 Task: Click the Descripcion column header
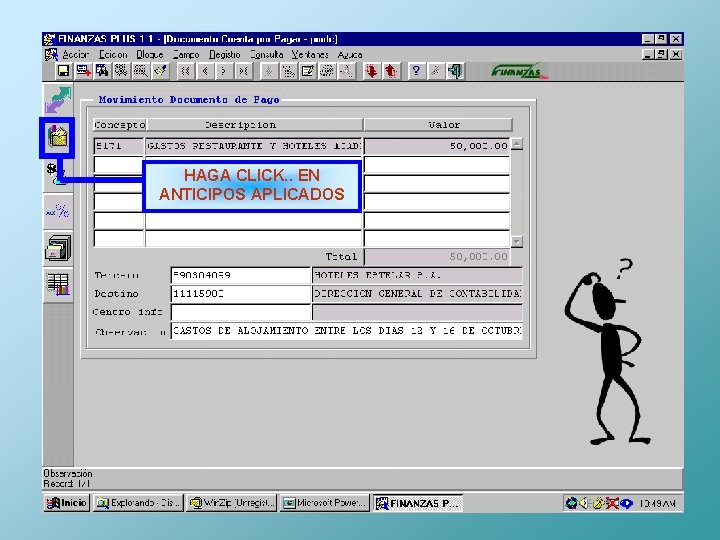coord(254,125)
